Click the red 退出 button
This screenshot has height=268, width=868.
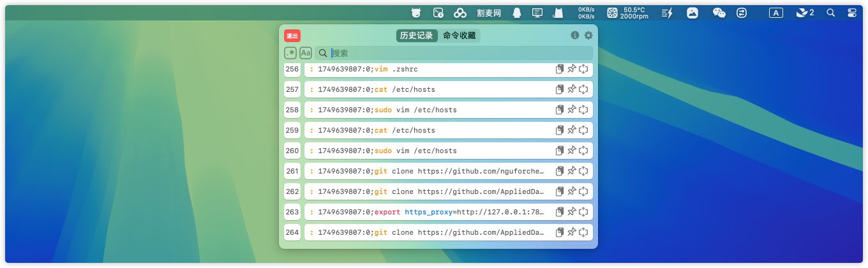(x=292, y=36)
